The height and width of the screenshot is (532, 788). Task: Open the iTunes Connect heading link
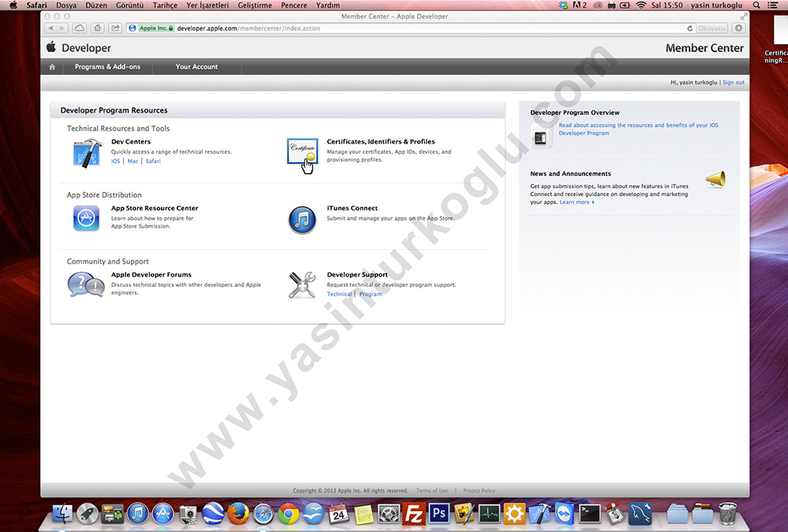click(x=352, y=208)
